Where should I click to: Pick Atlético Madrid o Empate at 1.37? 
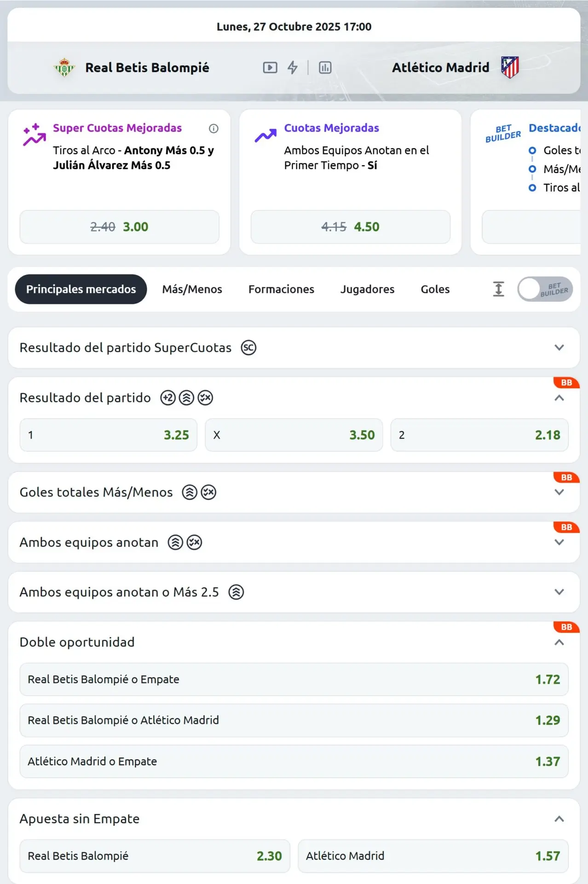(x=294, y=762)
